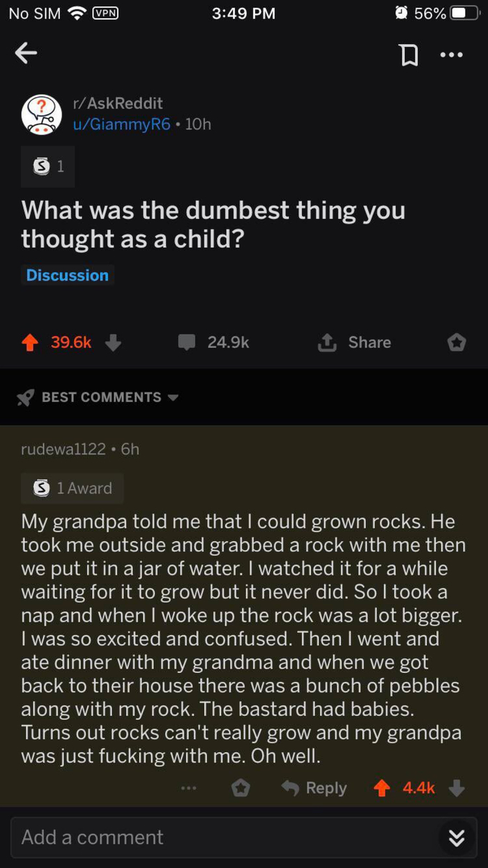Reply to the rudewa1122 comment

[314, 788]
